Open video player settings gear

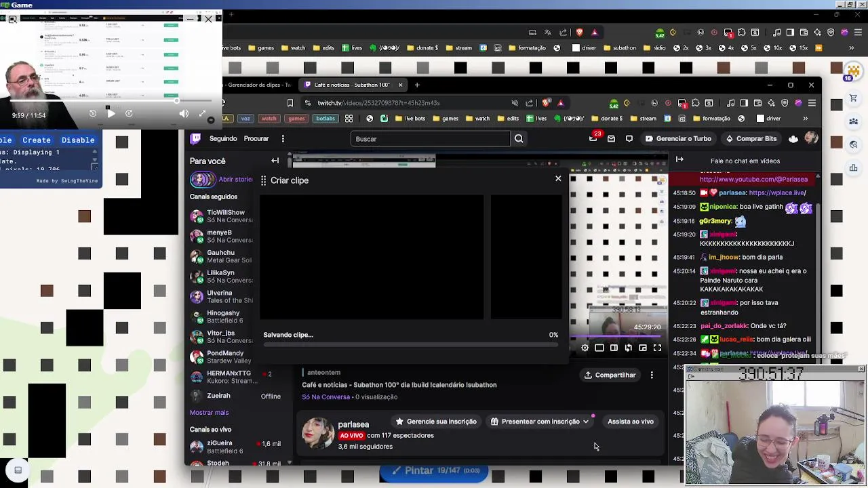click(x=585, y=348)
